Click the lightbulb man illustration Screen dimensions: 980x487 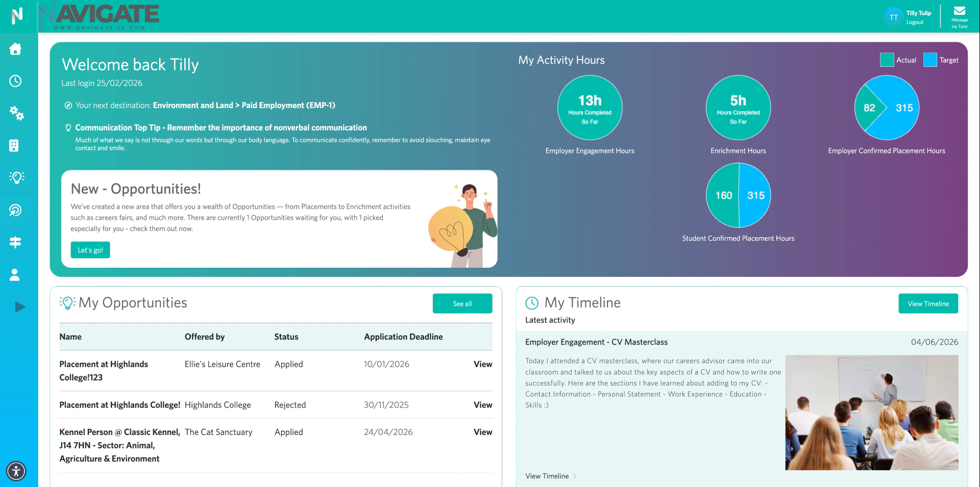[x=462, y=225]
